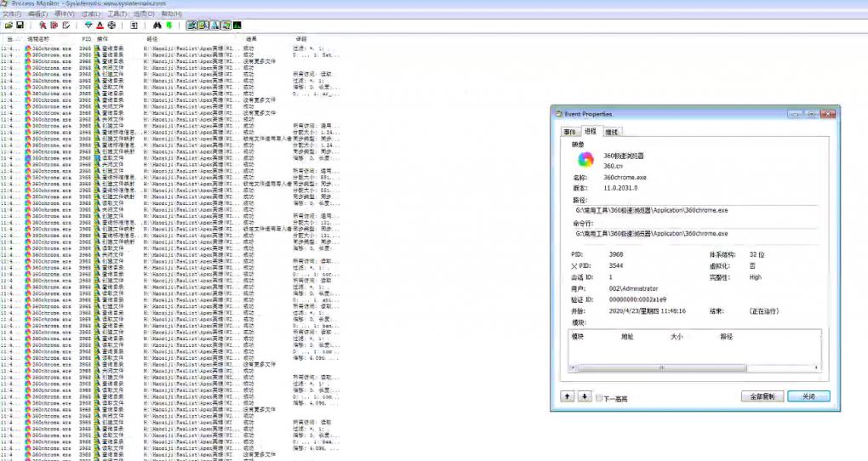Click the Process Monitor title bar app icon

[4, 3]
